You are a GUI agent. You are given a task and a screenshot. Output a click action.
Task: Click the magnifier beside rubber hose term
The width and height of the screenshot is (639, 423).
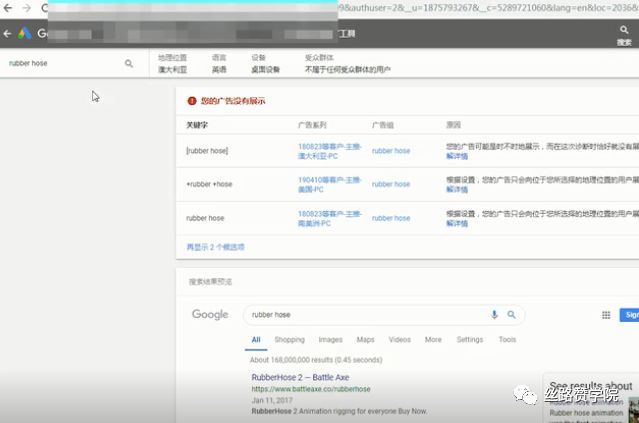tap(129, 64)
